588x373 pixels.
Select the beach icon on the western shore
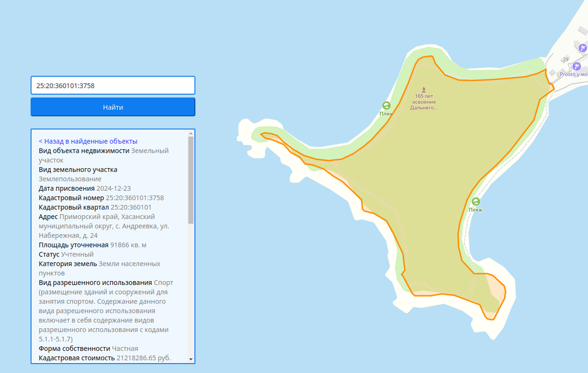coord(386,105)
